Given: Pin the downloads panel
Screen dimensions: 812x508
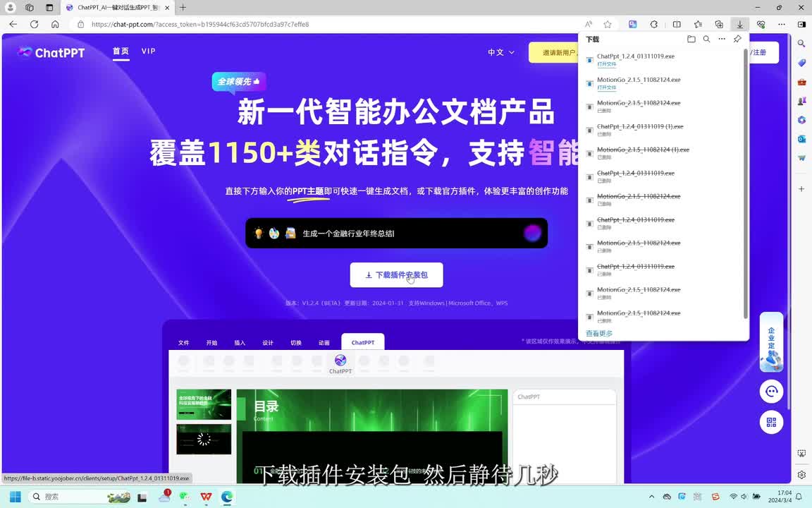Looking at the screenshot, I should (737, 40).
